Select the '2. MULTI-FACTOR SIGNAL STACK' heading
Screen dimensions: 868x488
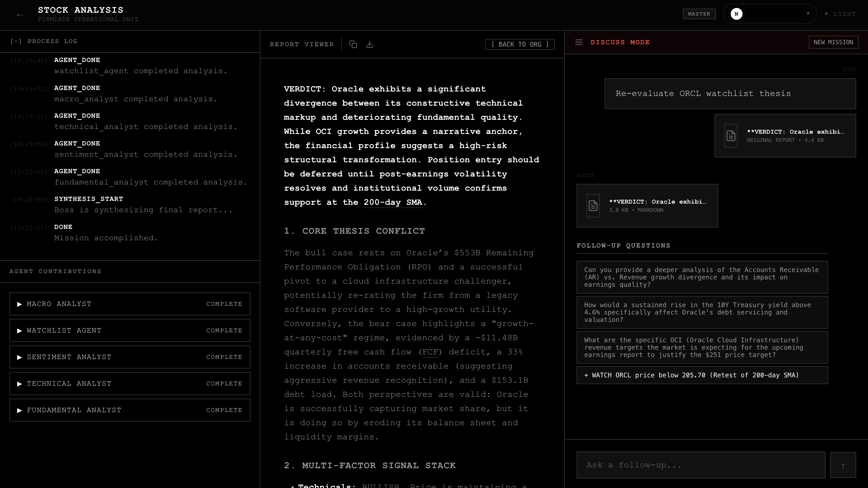point(370,466)
